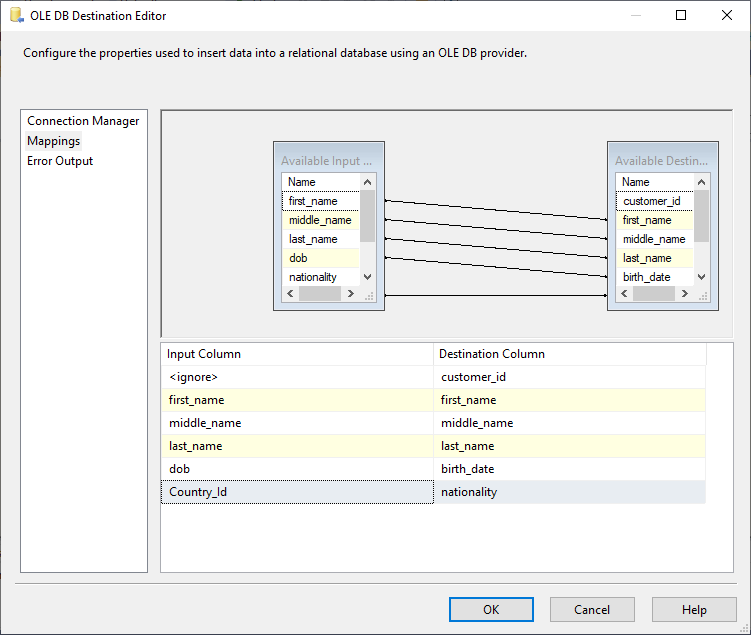Open the <ignore> input column dropdown
751x635 pixels.
pyautogui.click(x=297, y=377)
